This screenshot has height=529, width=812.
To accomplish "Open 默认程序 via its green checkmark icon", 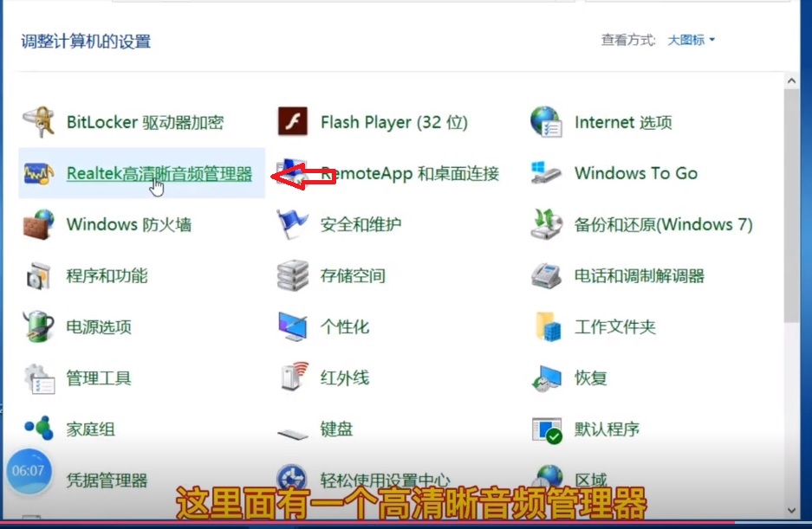I will point(546,429).
